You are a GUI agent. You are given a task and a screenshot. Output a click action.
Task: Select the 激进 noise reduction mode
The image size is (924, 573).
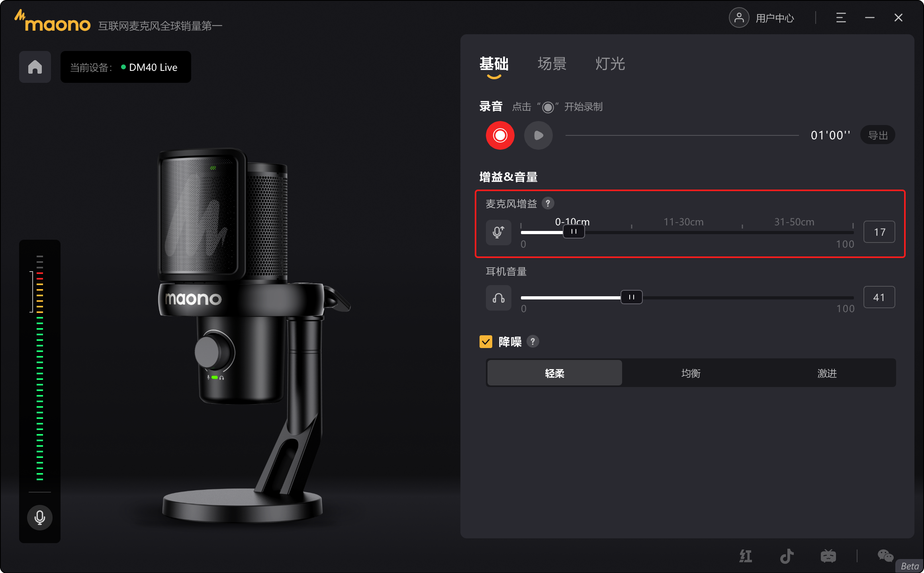click(x=827, y=373)
